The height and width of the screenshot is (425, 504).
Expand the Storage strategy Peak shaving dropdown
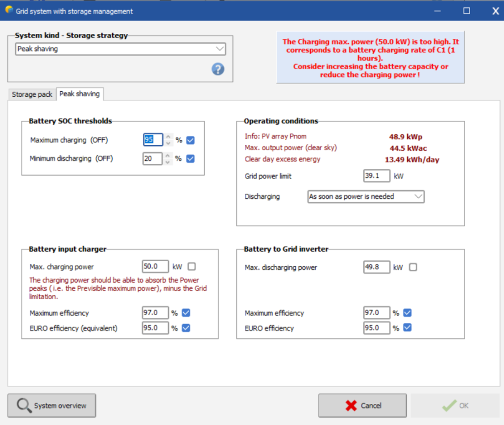pyautogui.click(x=219, y=49)
